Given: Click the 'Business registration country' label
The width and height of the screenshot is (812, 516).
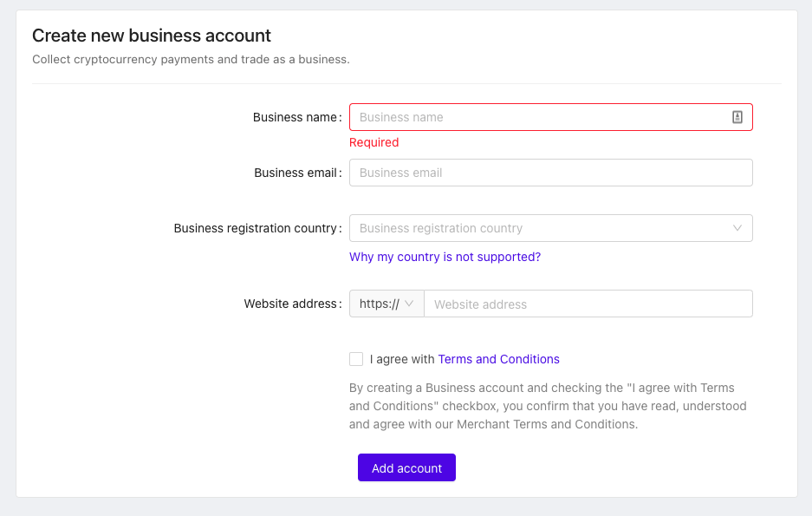Looking at the screenshot, I should coord(256,228).
